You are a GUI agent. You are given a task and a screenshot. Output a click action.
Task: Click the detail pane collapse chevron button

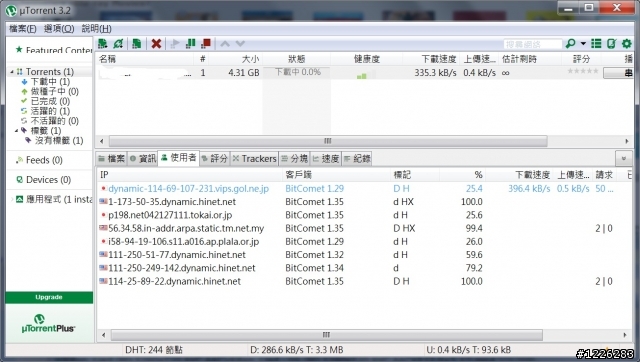(623, 158)
